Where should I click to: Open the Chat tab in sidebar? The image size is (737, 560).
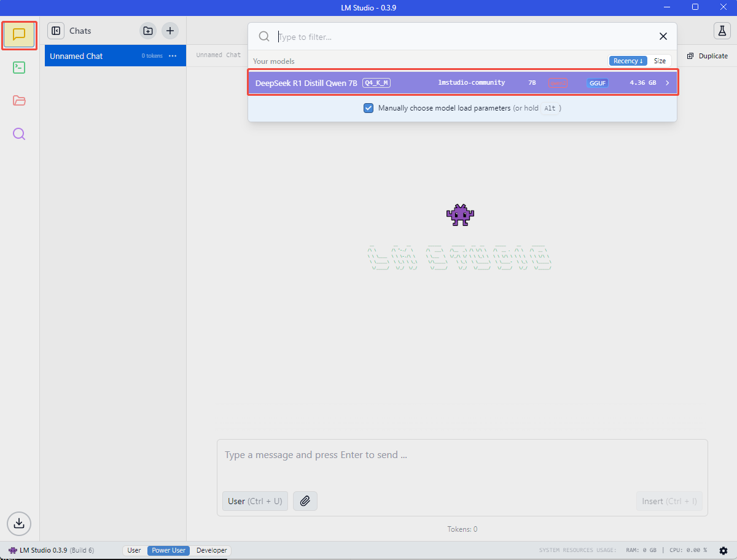(19, 34)
